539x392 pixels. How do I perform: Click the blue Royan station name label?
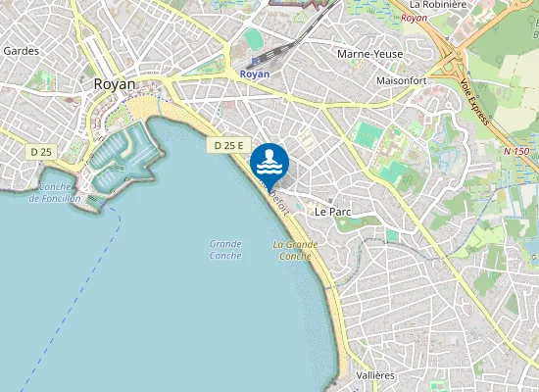coord(255,73)
